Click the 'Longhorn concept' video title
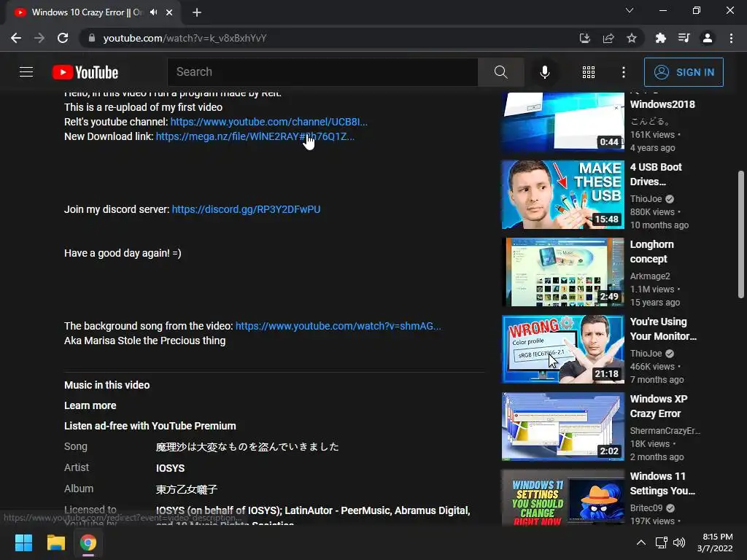The width and height of the screenshot is (747, 560). (651, 252)
